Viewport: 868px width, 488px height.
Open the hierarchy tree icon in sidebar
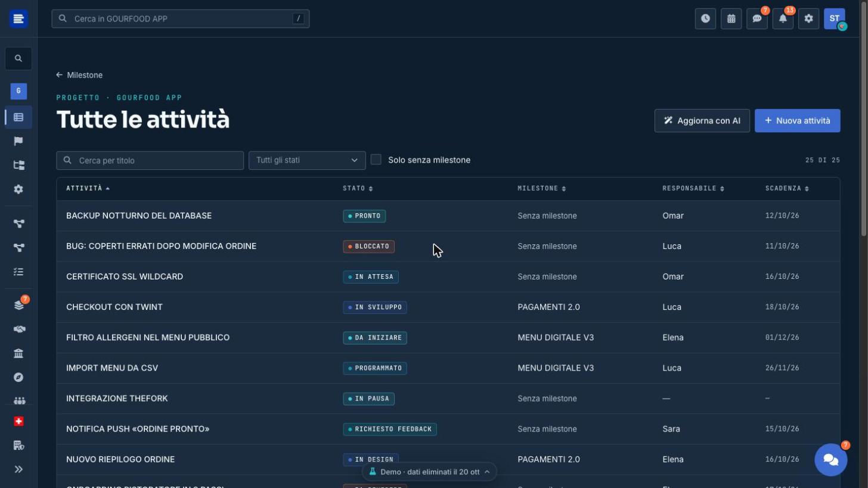click(18, 165)
